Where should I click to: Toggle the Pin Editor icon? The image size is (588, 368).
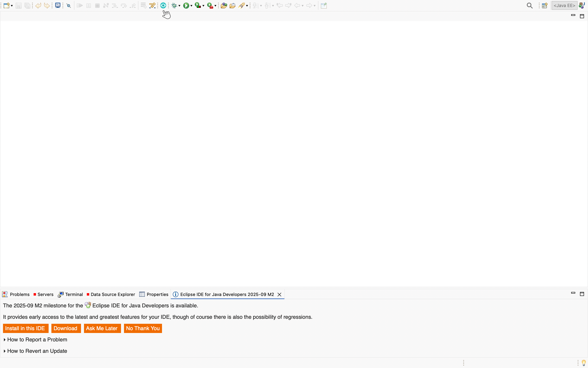point(324,5)
